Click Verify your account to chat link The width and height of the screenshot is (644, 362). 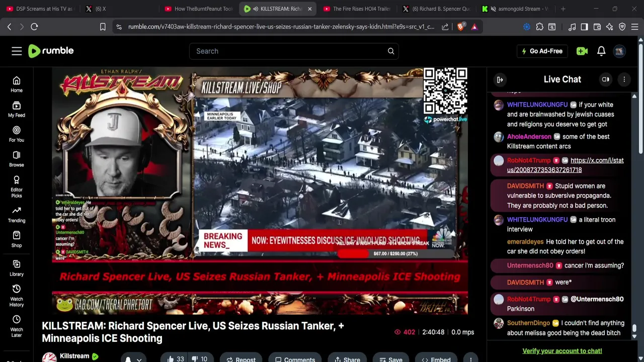pos(562,351)
